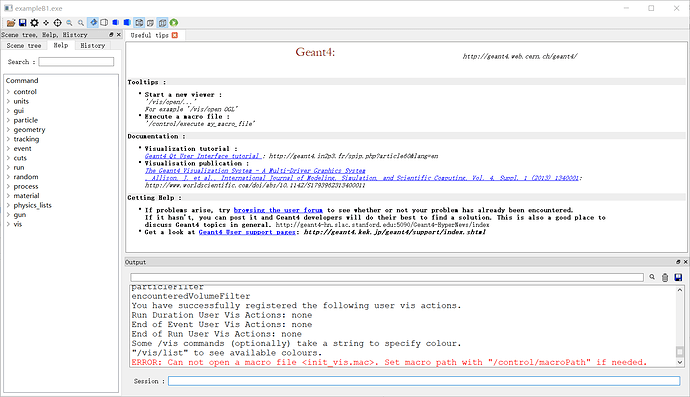Select the Pick crosshair tool

[x=58, y=22]
